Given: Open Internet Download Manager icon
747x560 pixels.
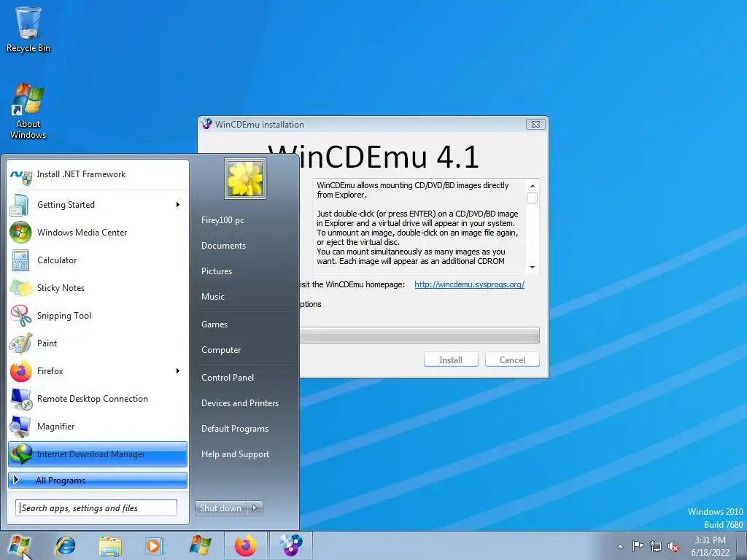Looking at the screenshot, I should pyautogui.click(x=21, y=454).
